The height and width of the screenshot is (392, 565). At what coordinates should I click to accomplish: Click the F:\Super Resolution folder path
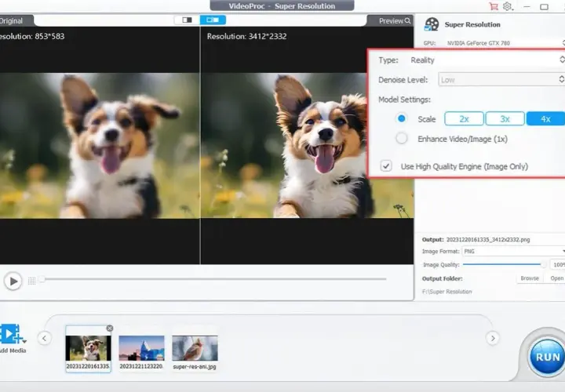[x=447, y=292]
